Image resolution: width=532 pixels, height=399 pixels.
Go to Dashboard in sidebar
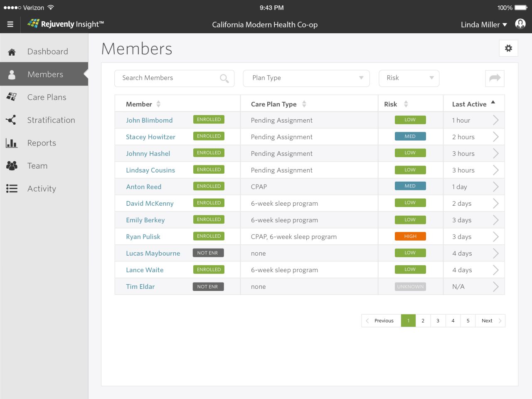pos(47,52)
